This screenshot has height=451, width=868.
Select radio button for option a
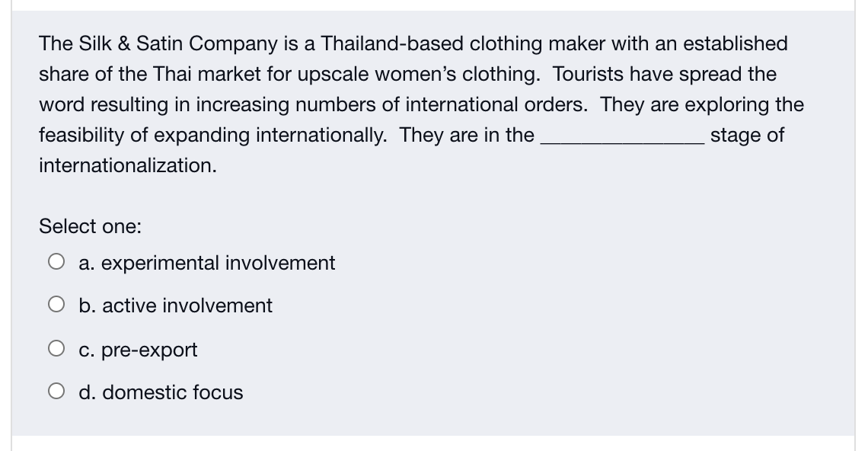pos(56,261)
